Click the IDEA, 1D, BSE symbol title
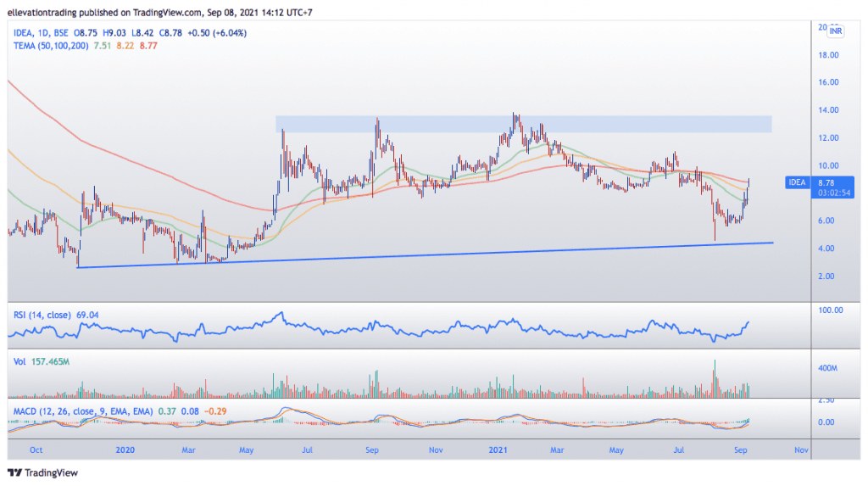Image resolution: width=868 pixels, height=486 pixels. [x=41, y=33]
